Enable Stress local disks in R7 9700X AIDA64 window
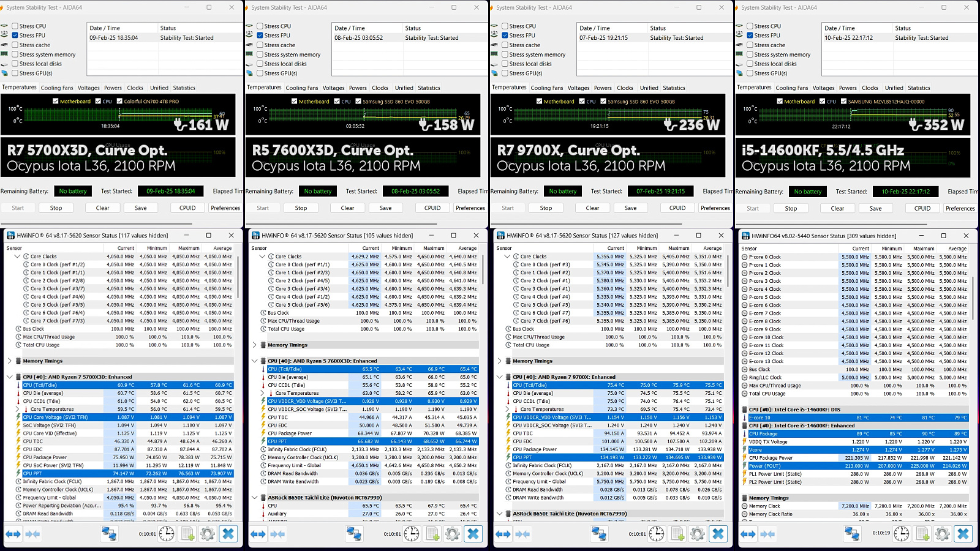 click(505, 64)
